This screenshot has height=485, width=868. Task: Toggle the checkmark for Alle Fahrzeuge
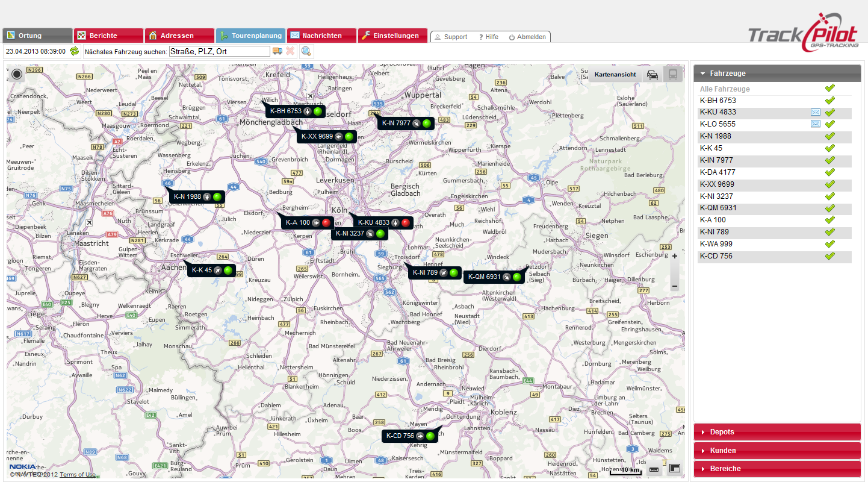point(829,89)
